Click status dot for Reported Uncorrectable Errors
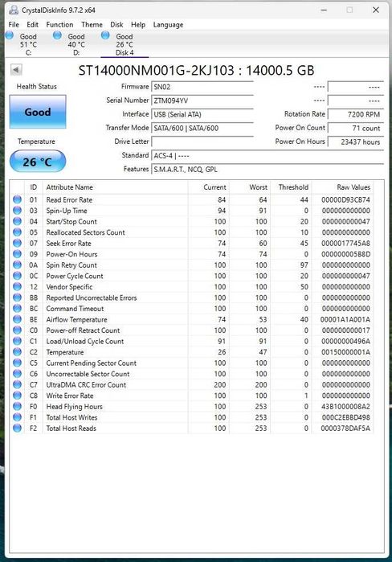Image resolution: width=392 pixels, height=562 pixels. [x=17, y=297]
